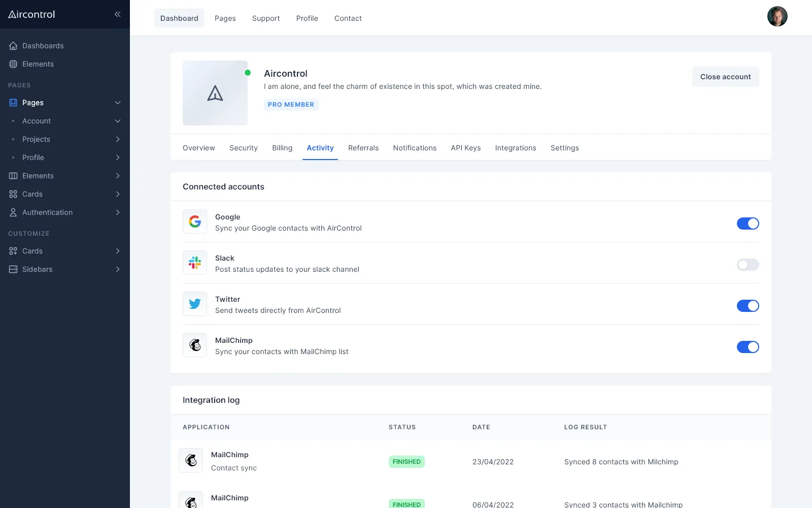Expand the Sidebars menu arrow
This screenshot has height=508, width=812.
(118, 269)
